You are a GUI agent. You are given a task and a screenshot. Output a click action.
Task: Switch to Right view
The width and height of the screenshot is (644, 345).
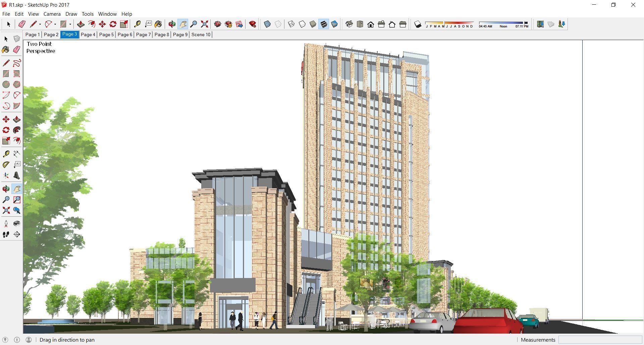click(381, 24)
